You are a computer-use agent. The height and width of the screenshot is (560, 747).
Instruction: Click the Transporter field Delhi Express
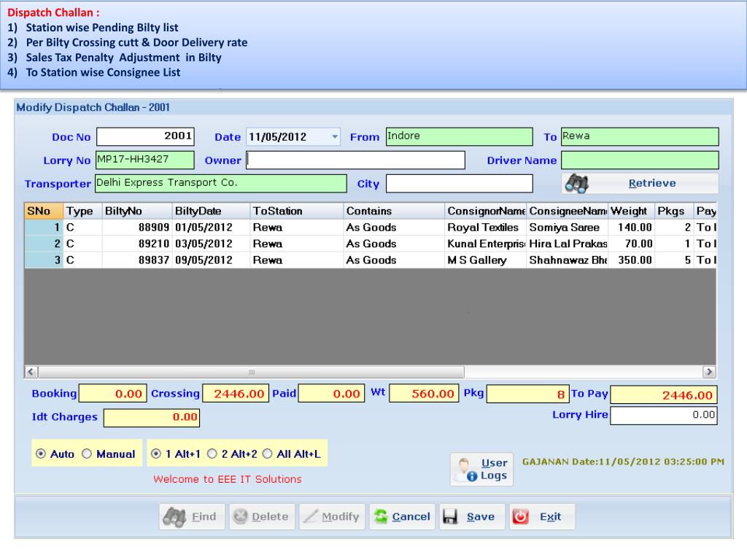click(221, 183)
